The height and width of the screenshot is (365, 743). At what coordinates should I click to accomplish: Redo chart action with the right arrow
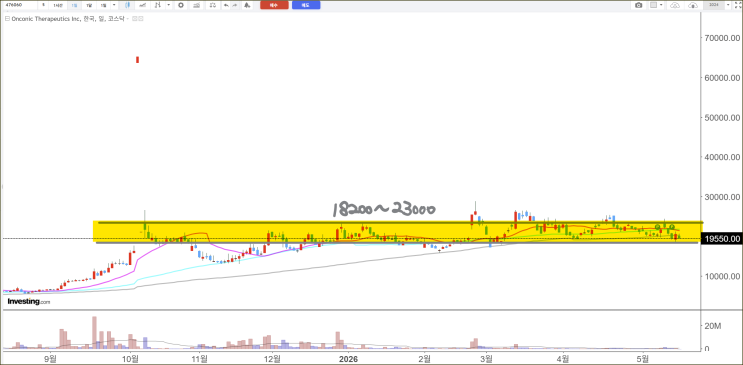pos(235,5)
